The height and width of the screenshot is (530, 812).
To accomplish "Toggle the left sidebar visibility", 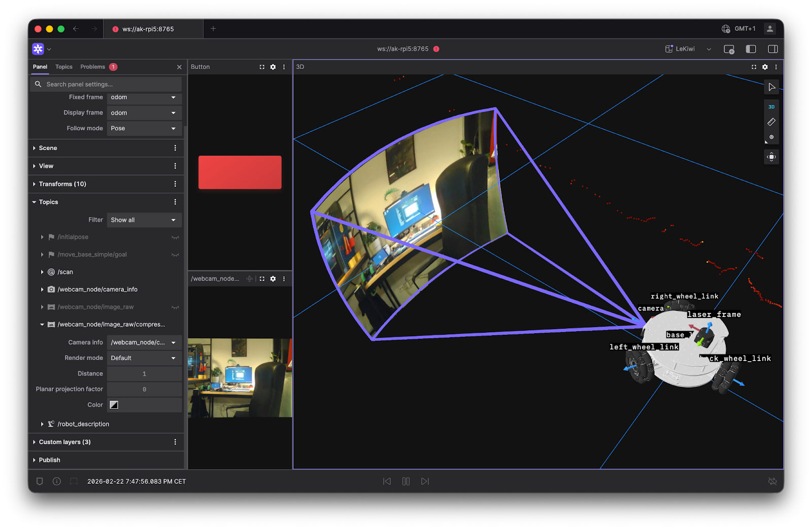I will [x=751, y=49].
